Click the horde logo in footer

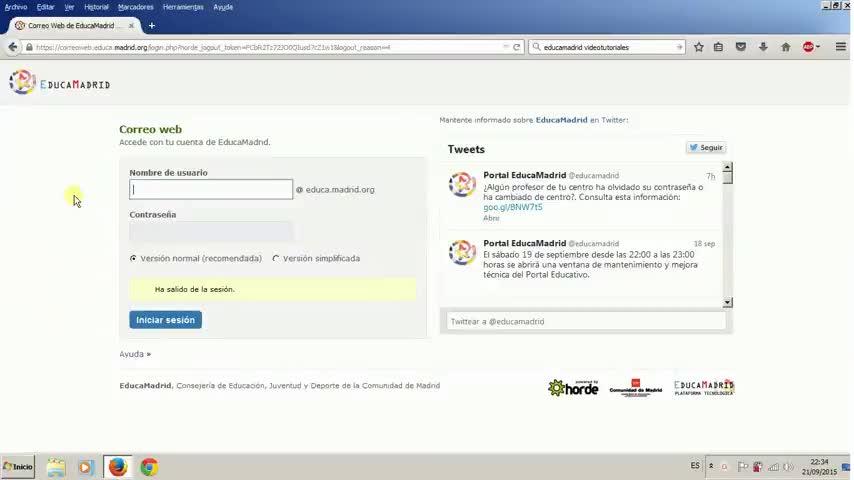(573, 387)
